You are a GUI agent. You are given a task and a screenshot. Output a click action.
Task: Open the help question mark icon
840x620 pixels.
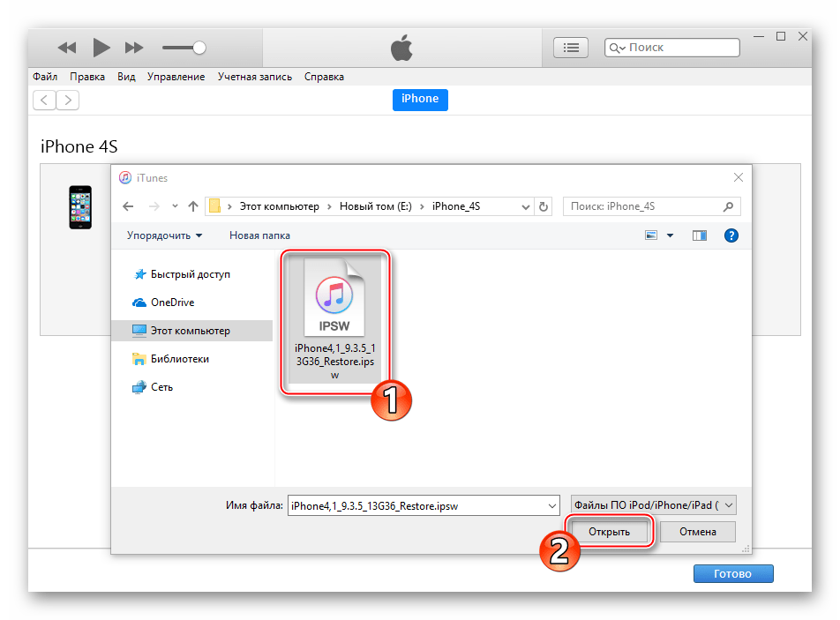click(731, 235)
